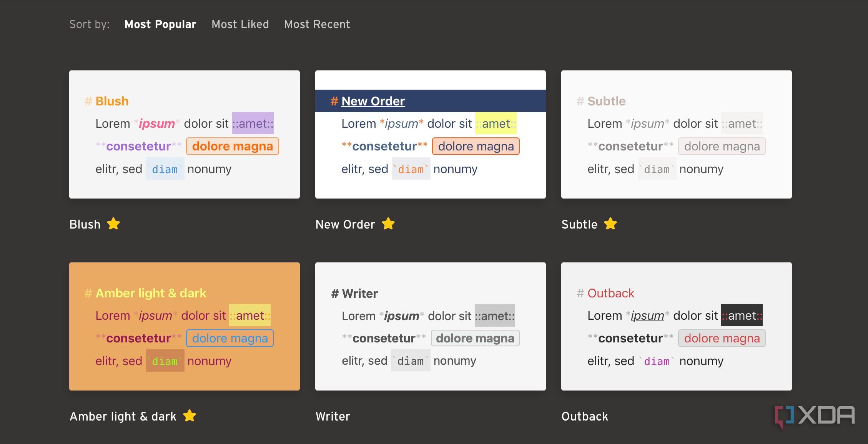This screenshot has width=868, height=444.
Task: Select the Writer theme name label
Action: click(x=333, y=416)
